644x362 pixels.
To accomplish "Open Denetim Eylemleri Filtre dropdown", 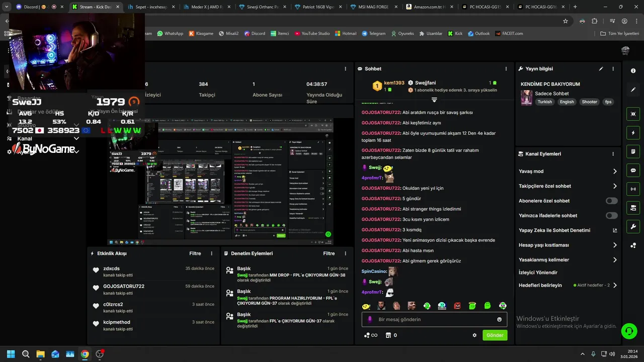I will click(329, 253).
